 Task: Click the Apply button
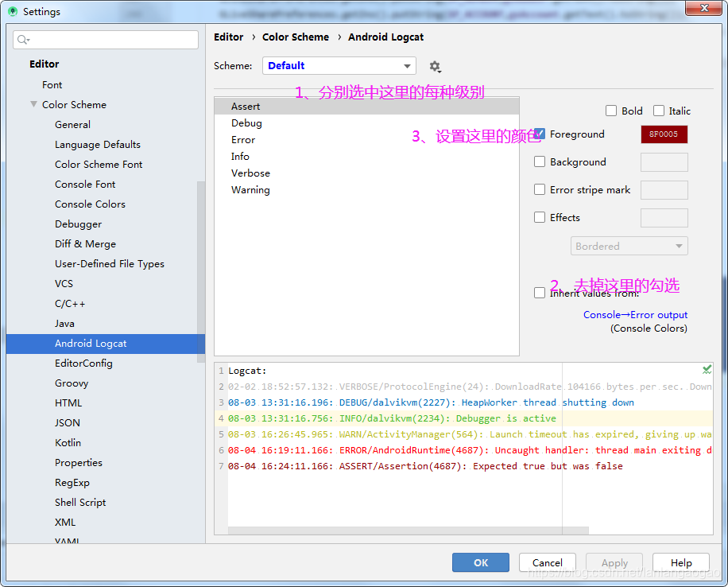click(614, 562)
